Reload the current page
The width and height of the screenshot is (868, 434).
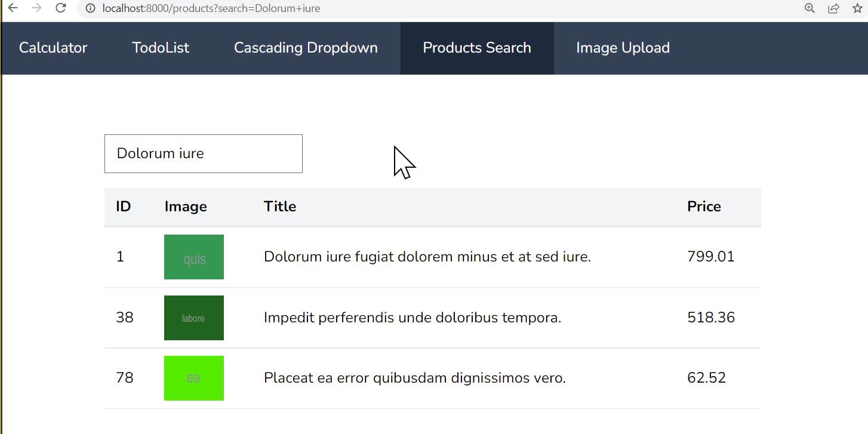coord(60,8)
